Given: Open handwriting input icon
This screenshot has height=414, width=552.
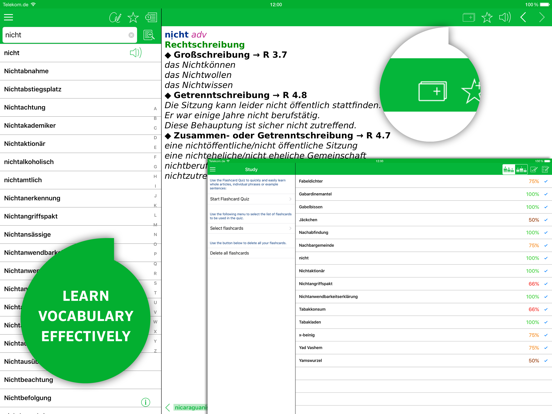Looking at the screenshot, I should (x=115, y=17).
